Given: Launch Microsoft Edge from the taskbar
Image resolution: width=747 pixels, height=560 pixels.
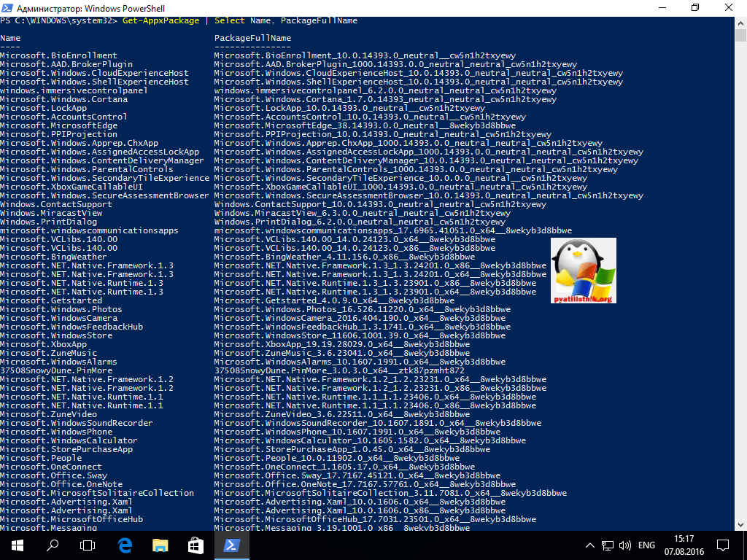Looking at the screenshot, I should coord(125,545).
